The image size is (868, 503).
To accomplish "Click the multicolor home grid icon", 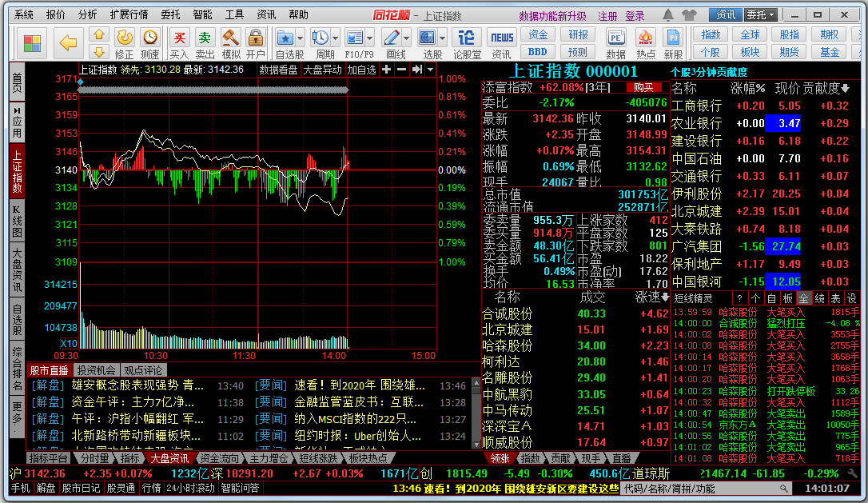I will point(32,43).
